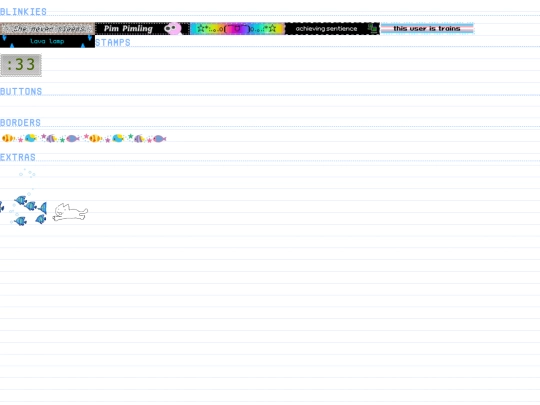This screenshot has height=405, width=540.
Task: Click the white running cat graphic
Action: point(70,212)
